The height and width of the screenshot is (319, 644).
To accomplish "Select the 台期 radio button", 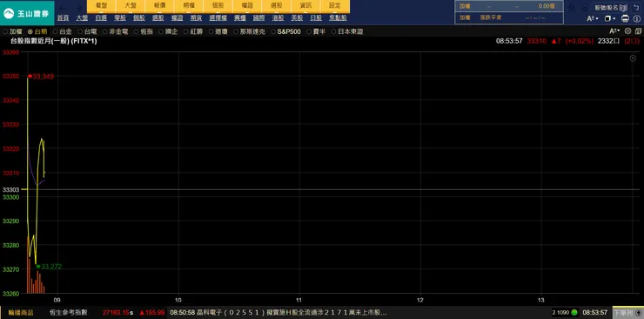I will tap(30, 31).
